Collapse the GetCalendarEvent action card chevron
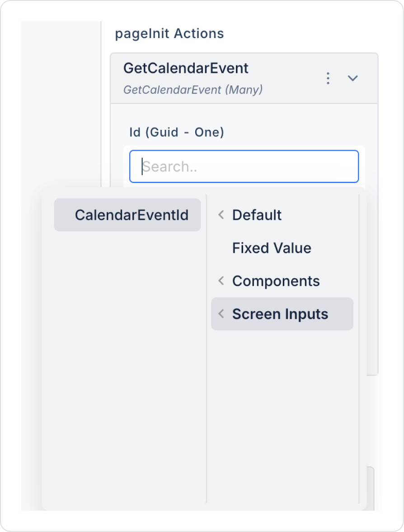Viewport: 404px width, 532px height. 352,78
